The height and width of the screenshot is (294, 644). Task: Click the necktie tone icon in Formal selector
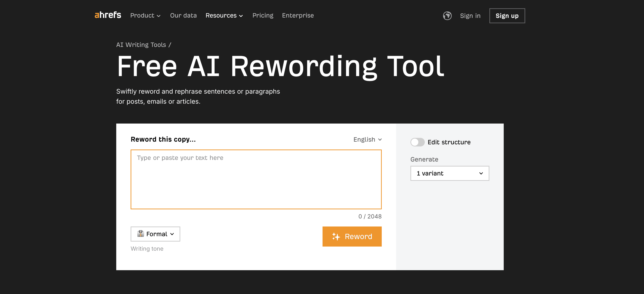(141, 234)
